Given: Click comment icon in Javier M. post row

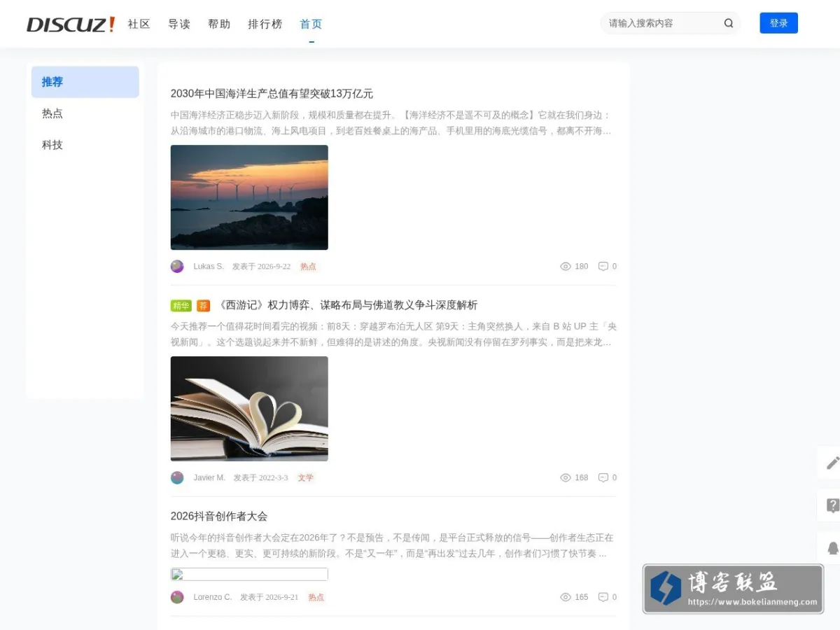Looking at the screenshot, I should point(603,478).
